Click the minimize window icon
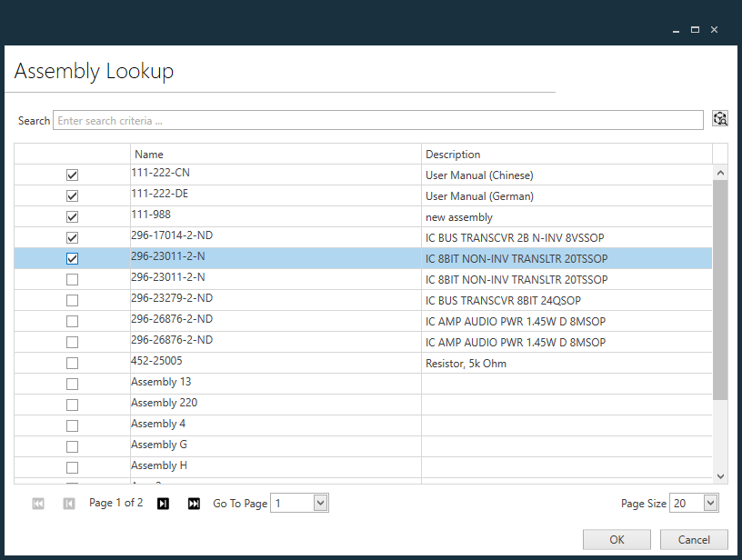The height and width of the screenshot is (560, 742). point(675,29)
